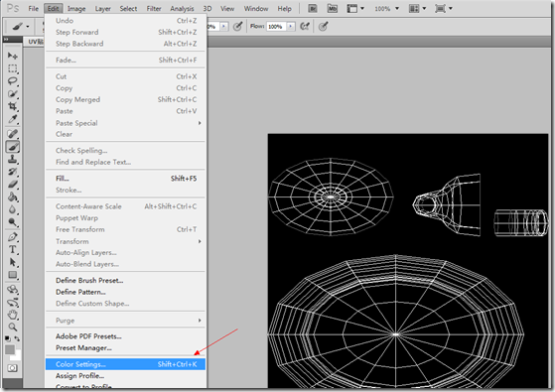Choose Fill... in the Edit menu
Image resolution: width=555 pixels, height=392 pixels.
(x=125, y=179)
